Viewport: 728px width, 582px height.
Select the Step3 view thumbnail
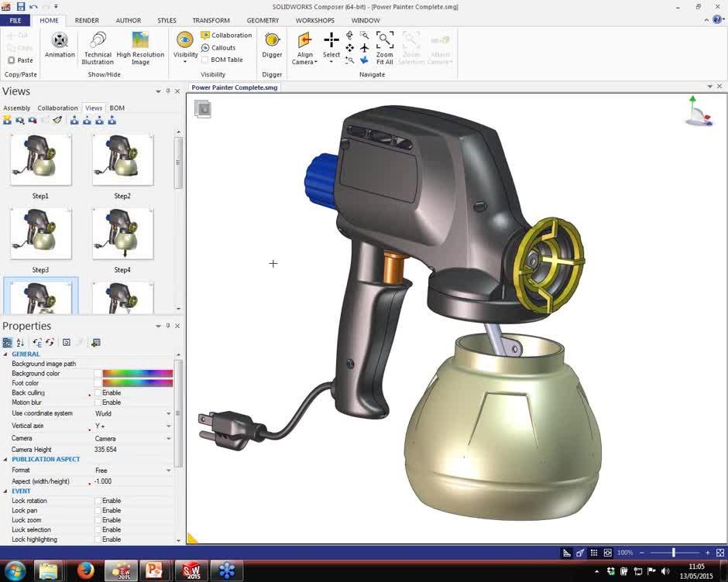pyautogui.click(x=41, y=235)
